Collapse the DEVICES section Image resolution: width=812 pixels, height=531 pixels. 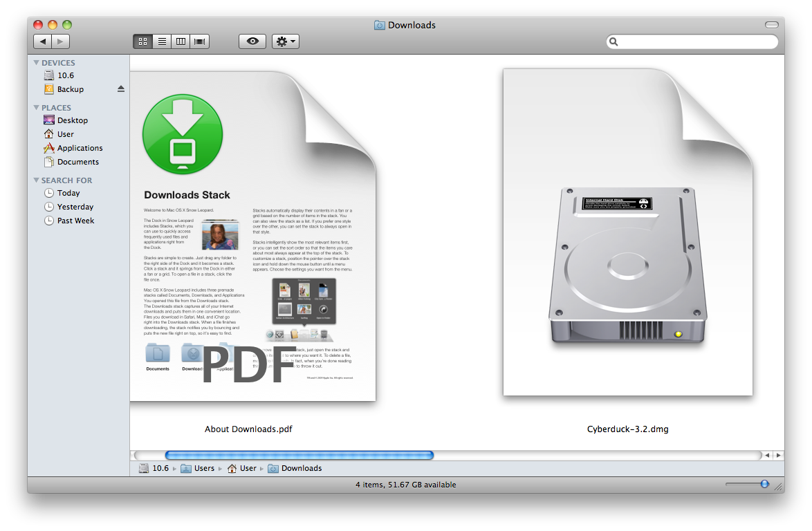(36, 63)
